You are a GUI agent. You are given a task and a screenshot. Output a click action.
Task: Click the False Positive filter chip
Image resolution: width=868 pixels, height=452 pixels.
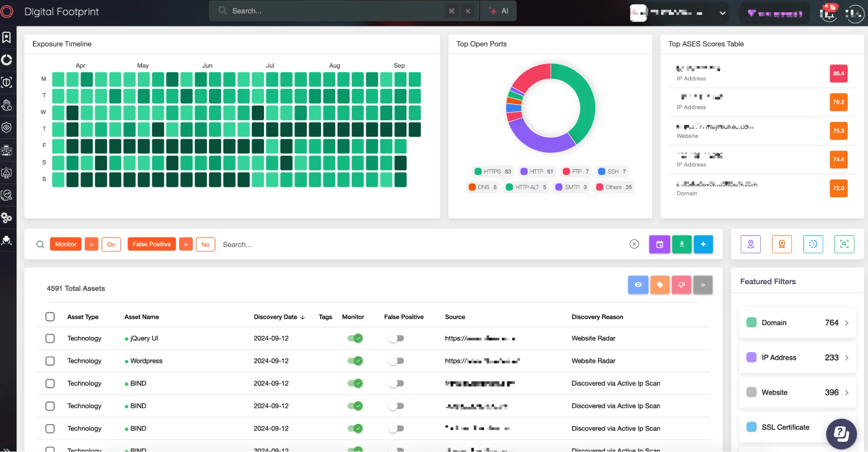152,244
